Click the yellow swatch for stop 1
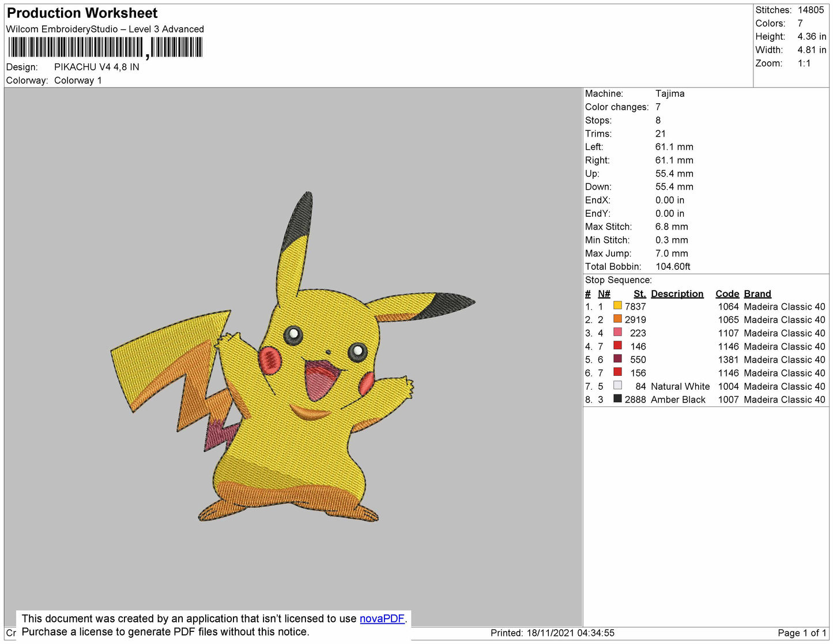The image size is (833, 644). pos(617,306)
